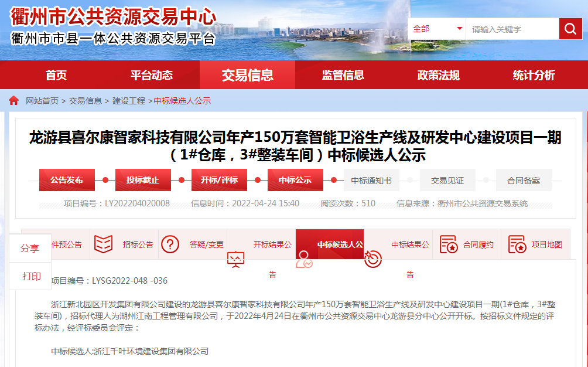Click the announcement title heading
Viewport: 588px width, 367px height.
296,146
